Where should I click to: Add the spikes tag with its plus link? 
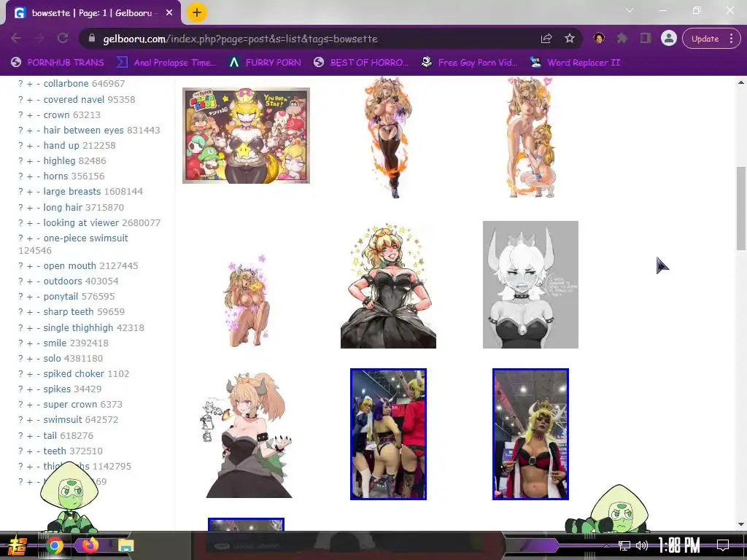click(29, 389)
